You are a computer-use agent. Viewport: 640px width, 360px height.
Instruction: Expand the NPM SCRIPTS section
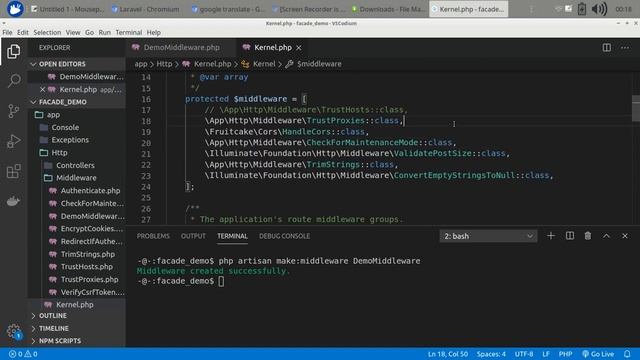coord(77,341)
